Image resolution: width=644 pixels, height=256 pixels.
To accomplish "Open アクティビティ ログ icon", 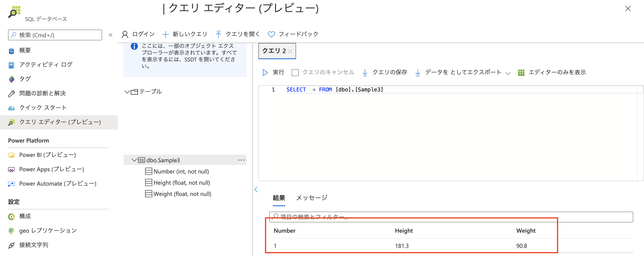I will [11, 65].
